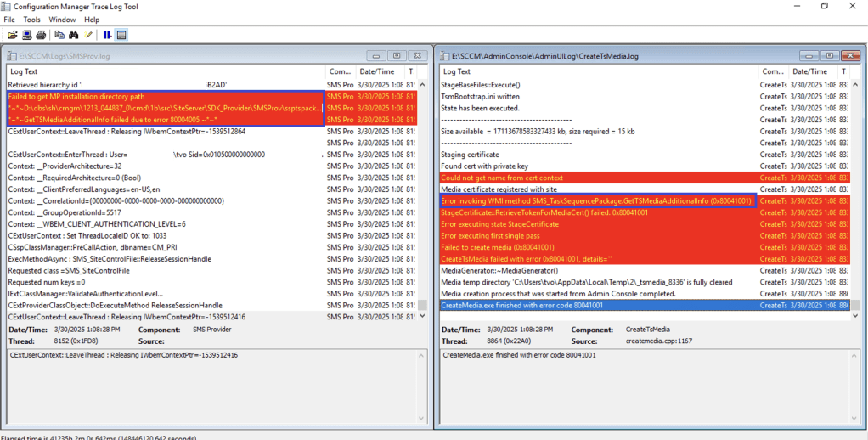Open the Tools menu
This screenshot has width=868, height=440.
tap(31, 20)
